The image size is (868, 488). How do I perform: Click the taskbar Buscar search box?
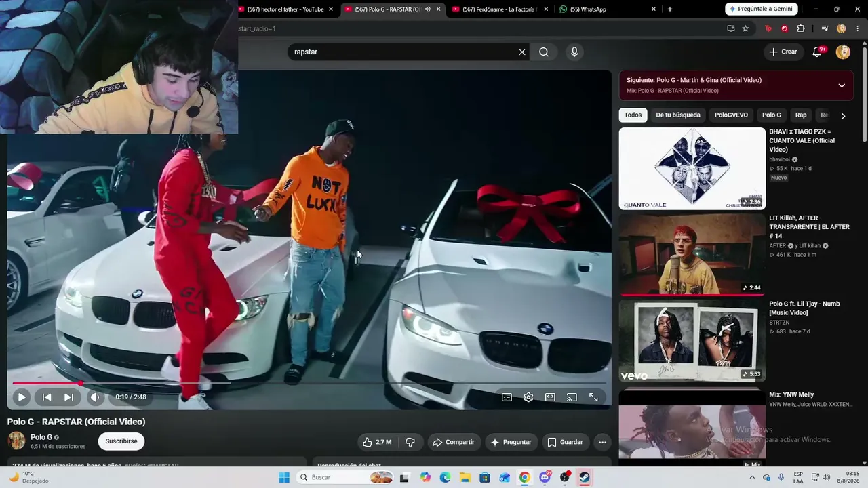point(344,477)
